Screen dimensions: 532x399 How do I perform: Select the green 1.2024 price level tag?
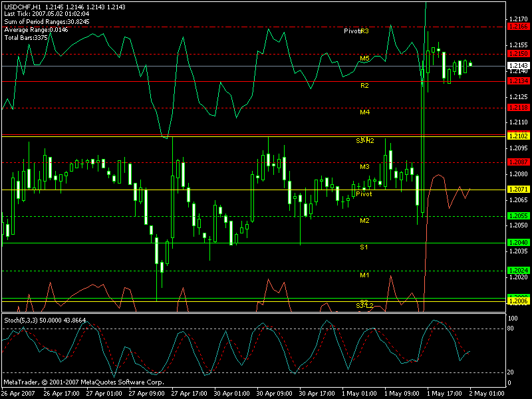click(518, 271)
